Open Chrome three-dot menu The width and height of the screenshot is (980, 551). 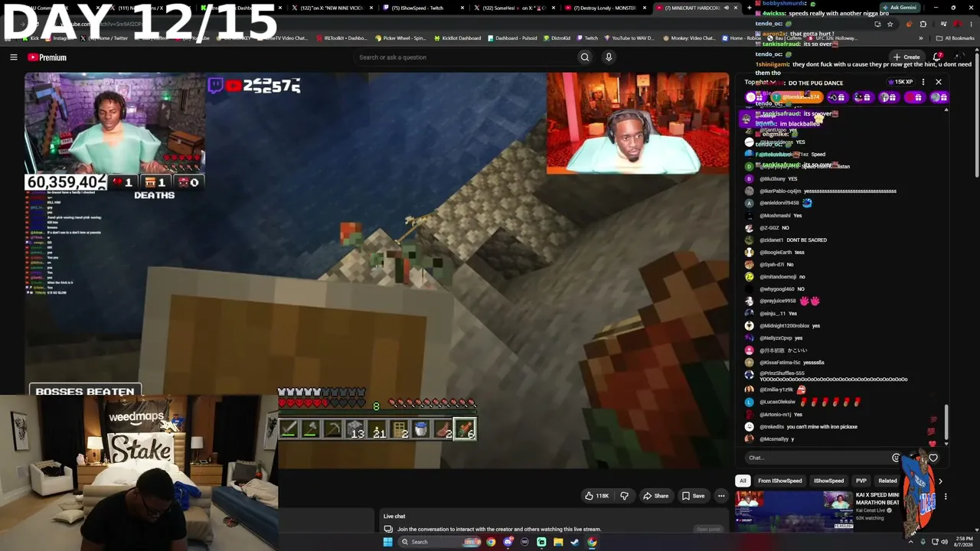pyautogui.click(x=972, y=24)
